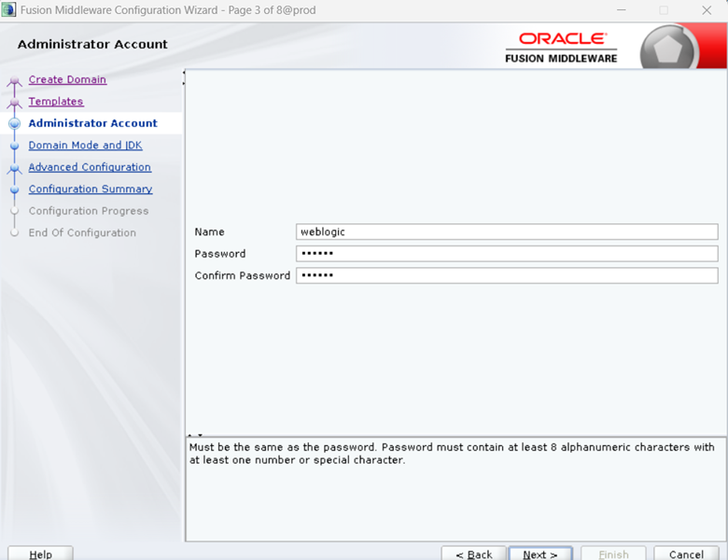Proceed with the Next button
Image resolution: width=728 pixels, height=560 pixels.
tap(540, 553)
